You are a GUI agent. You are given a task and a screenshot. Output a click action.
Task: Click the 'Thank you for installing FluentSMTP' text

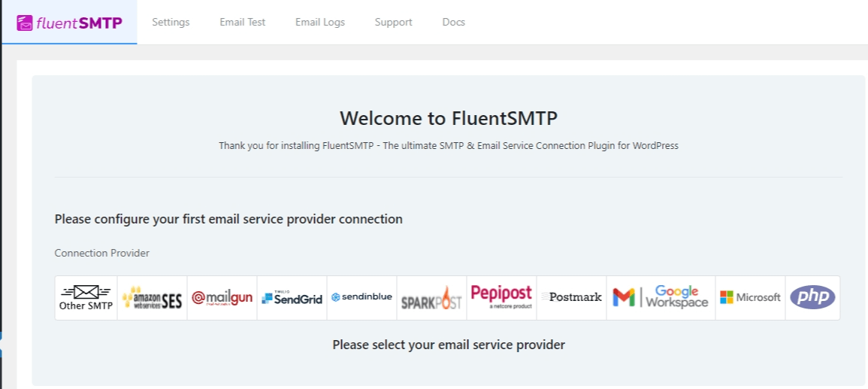(449, 146)
